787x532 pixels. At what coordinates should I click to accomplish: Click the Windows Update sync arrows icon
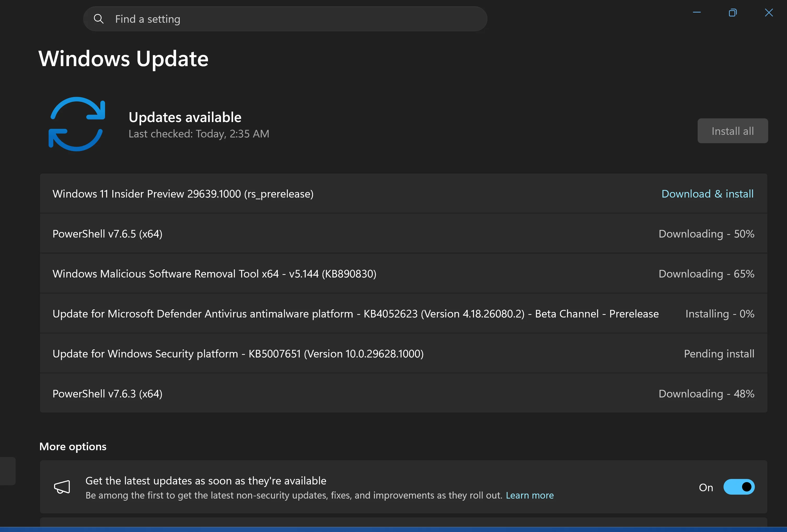(x=77, y=124)
